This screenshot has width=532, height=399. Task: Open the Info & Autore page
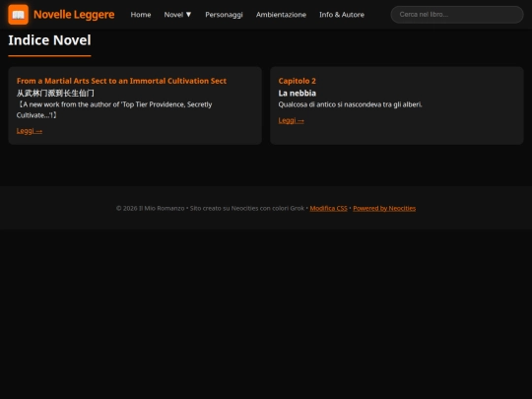(x=342, y=15)
